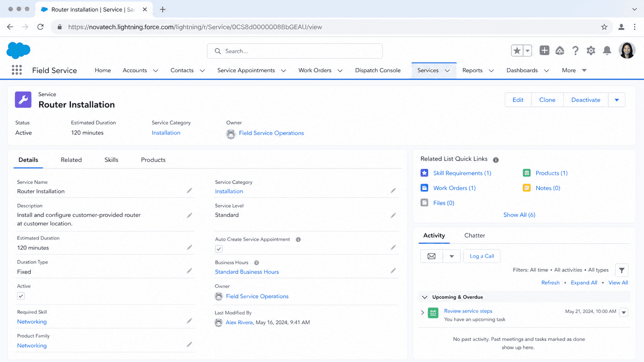
Task: Click the Favorites star icon
Action: [517, 50]
